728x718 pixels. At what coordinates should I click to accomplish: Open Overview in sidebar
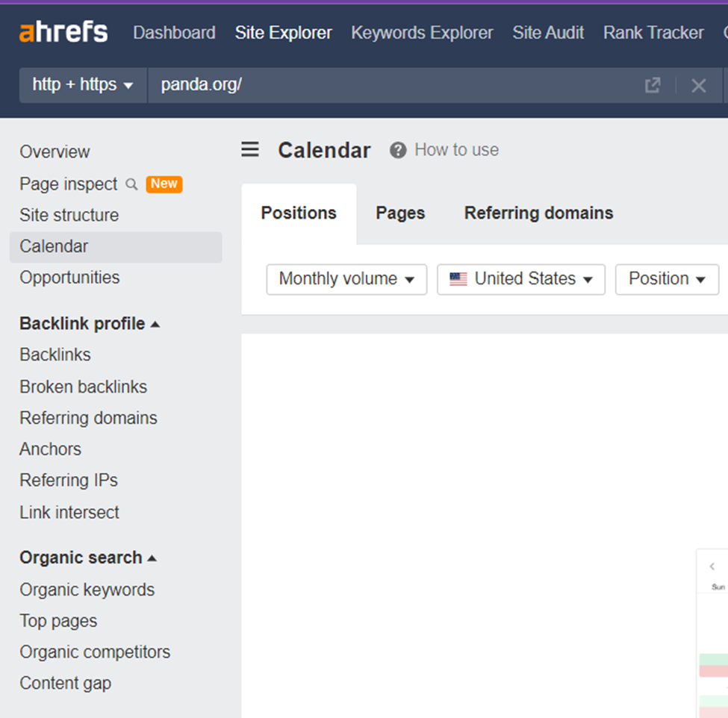tap(55, 152)
